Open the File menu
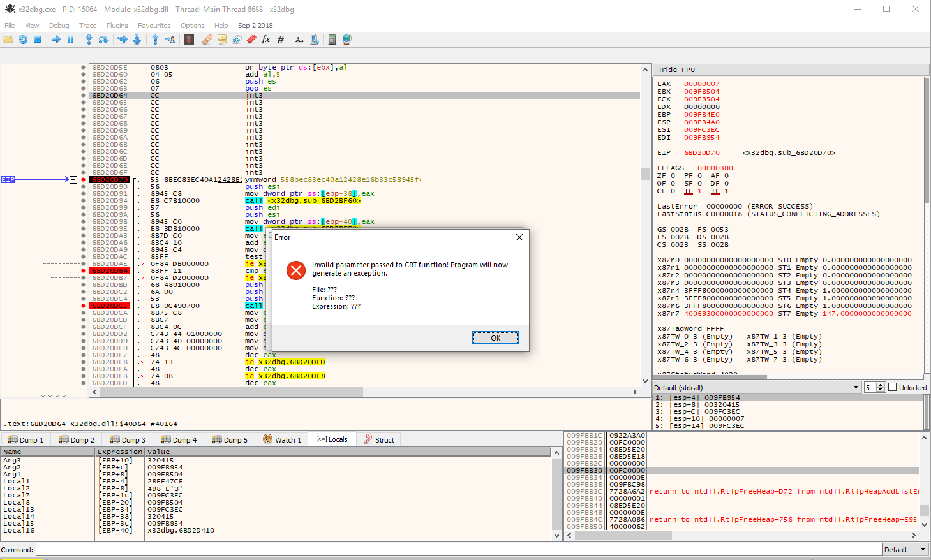Viewport: 931px width, 560px height. click(10, 26)
